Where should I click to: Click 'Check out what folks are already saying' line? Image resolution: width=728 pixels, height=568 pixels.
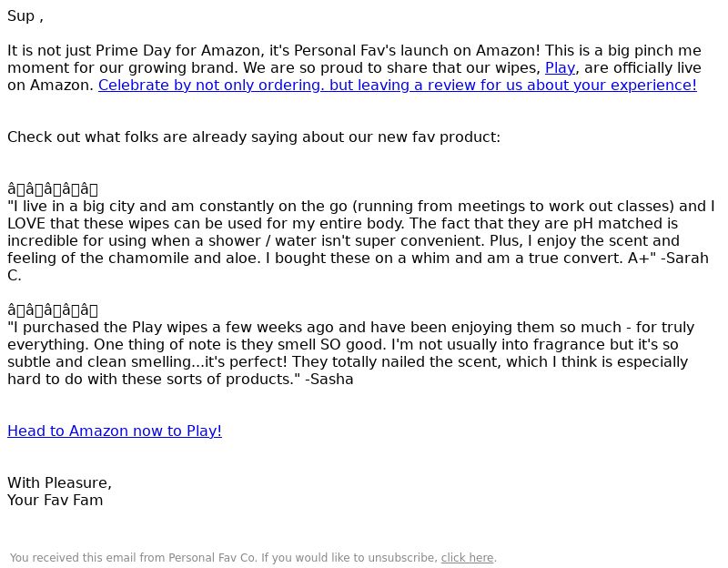pos(254,137)
